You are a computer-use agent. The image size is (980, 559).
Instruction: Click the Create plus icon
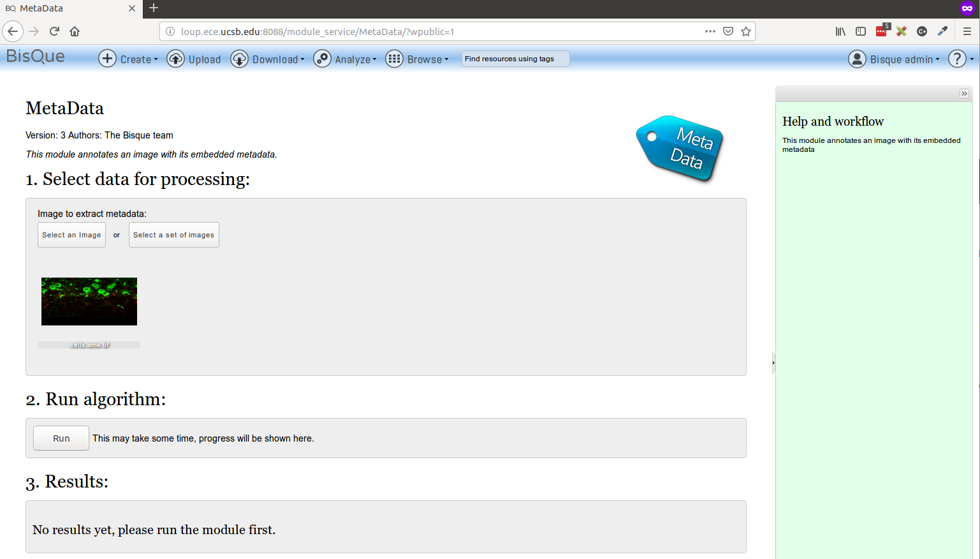pyautogui.click(x=107, y=59)
